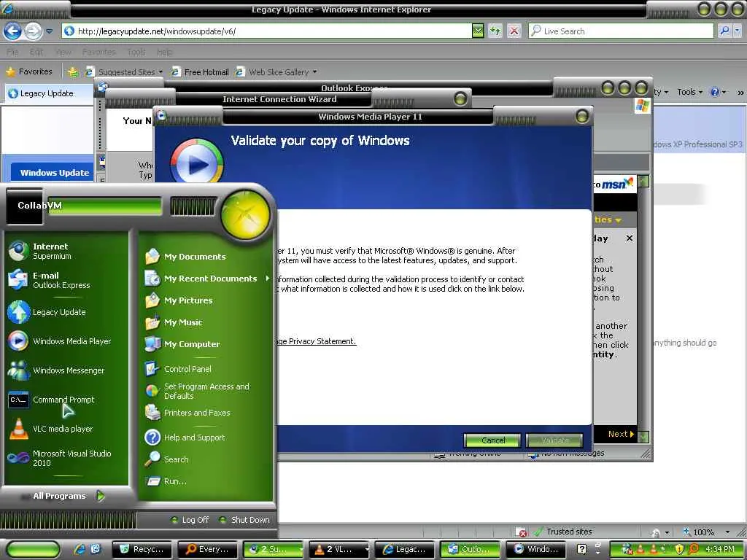Click Internet Explorer quick launch icon
Viewport: 747px width, 560px height.
coord(80,549)
